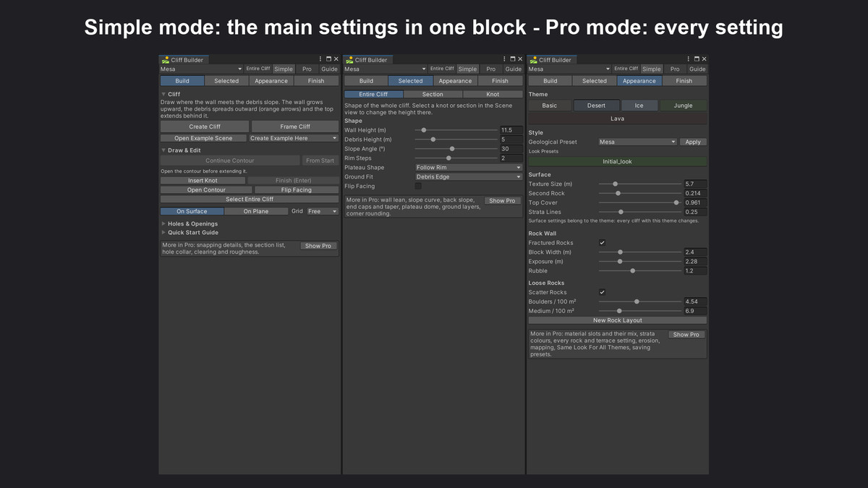The width and height of the screenshot is (868, 488).
Task: Switch left panel to Finish tab
Action: coord(316,81)
